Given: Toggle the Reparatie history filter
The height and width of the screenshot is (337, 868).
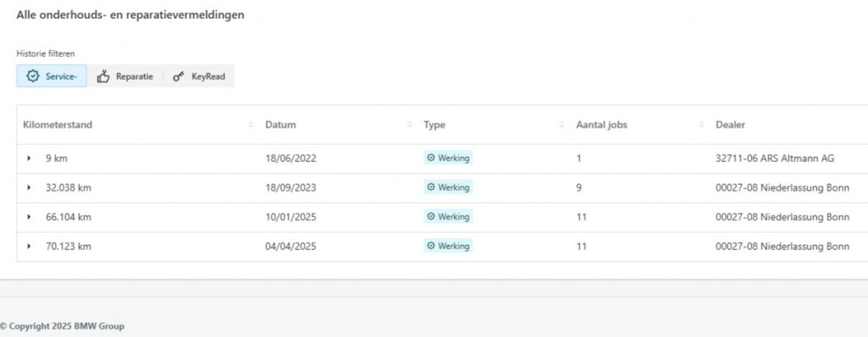Looking at the screenshot, I should coord(125,76).
